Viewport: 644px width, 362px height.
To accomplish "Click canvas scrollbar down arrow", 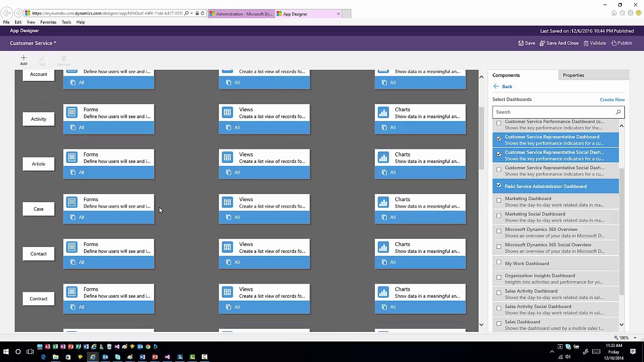I will coord(481,325).
